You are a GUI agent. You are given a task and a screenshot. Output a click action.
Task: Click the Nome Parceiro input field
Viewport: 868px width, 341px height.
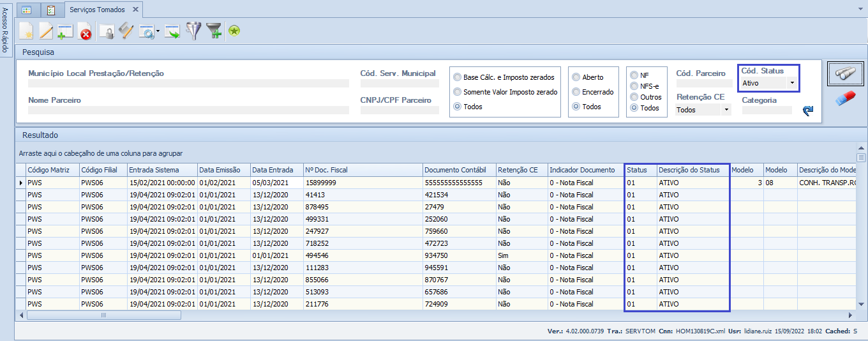[x=188, y=110]
